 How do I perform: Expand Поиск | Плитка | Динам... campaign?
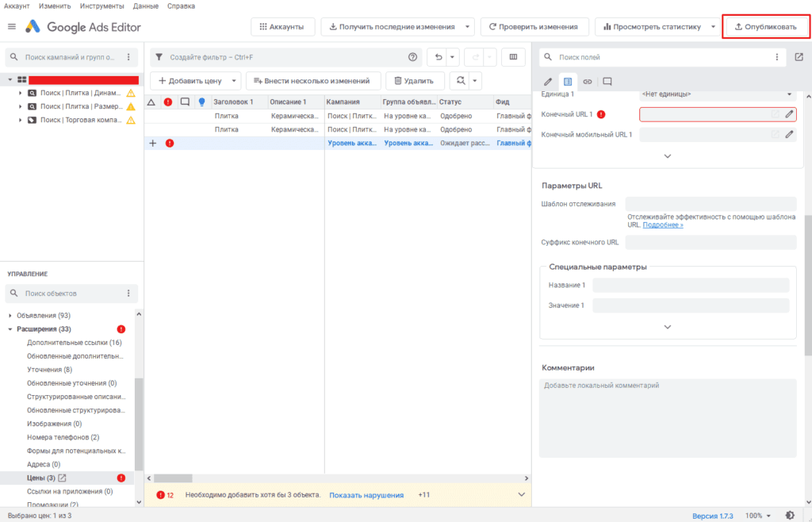[x=20, y=94]
